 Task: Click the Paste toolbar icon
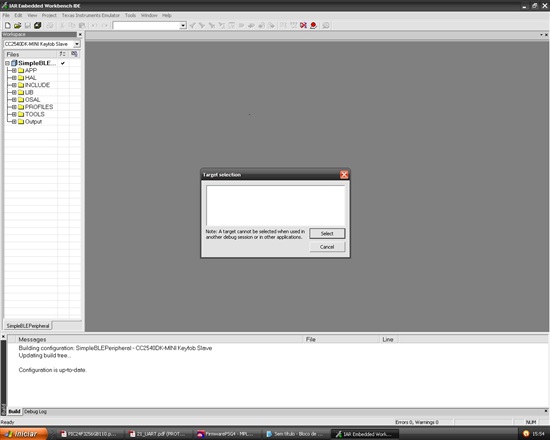(x=82, y=25)
